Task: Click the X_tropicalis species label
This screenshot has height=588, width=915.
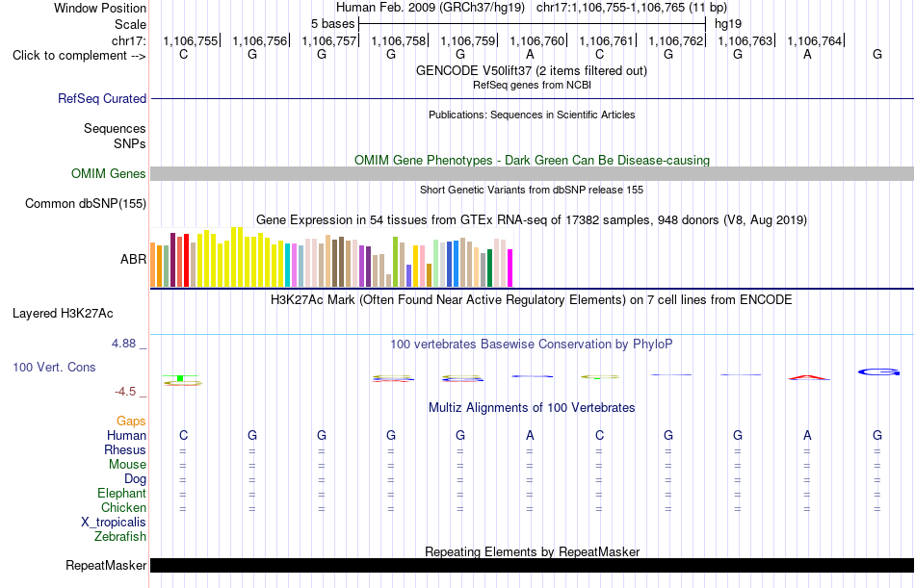Action: tap(114, 523)
